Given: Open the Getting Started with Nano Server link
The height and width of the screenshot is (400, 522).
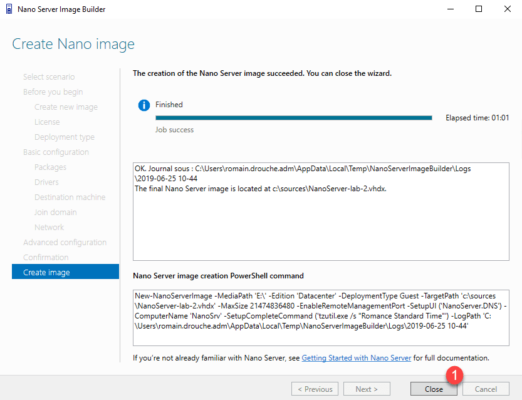Looking at the screenshot, I should pos(356,358).
